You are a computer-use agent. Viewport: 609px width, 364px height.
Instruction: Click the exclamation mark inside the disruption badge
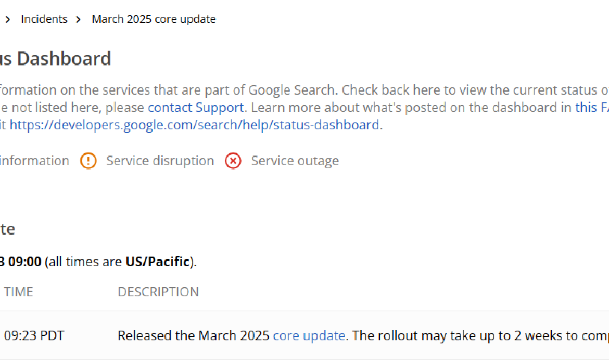coord(88,161)
